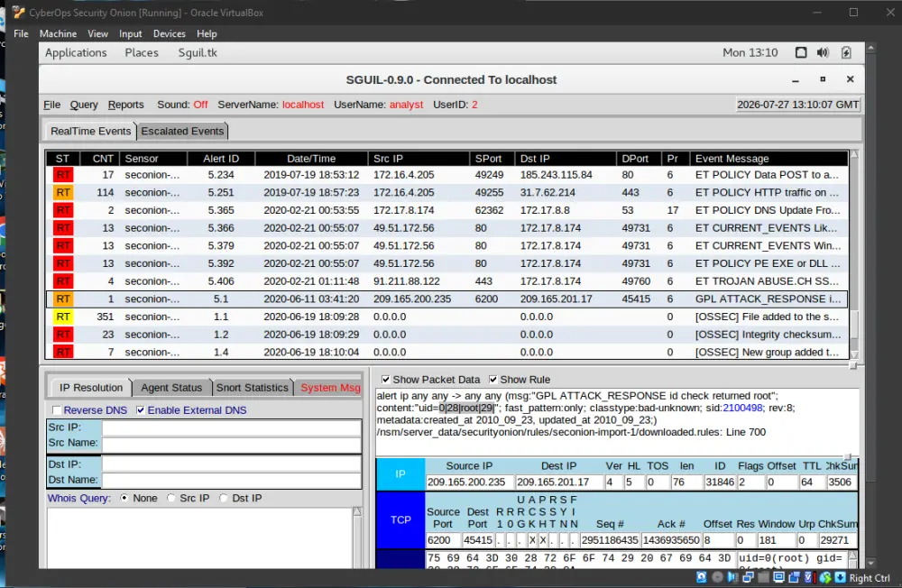Click the Date/Time column header
The width and height of the screenshot is (902, 588).
click(311, 158)
